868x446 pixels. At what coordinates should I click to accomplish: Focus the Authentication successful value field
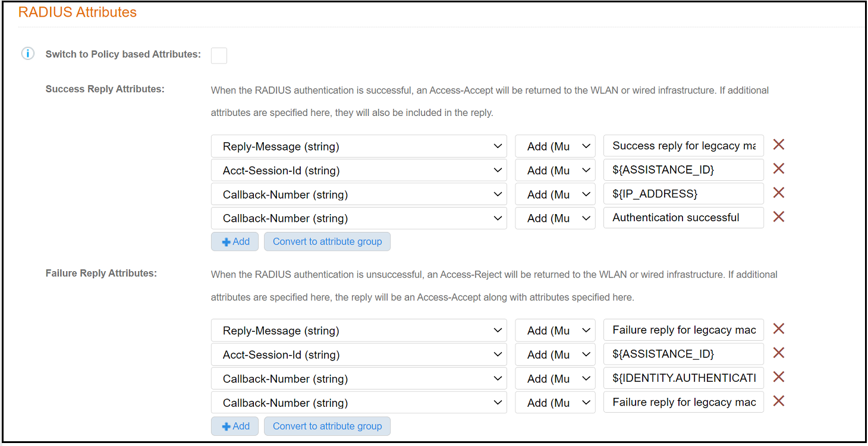pyautogui.click(x=684, y=218)
